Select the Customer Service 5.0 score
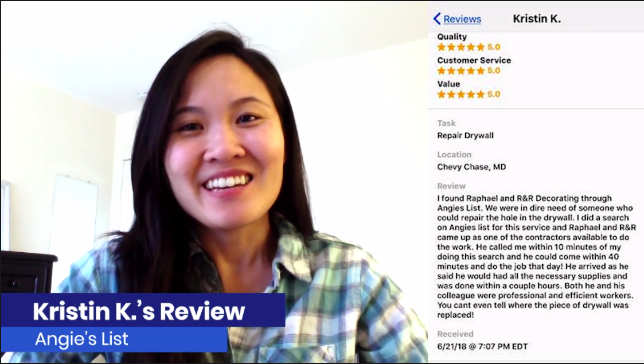644x364 pixels. [x=494, y=71]
